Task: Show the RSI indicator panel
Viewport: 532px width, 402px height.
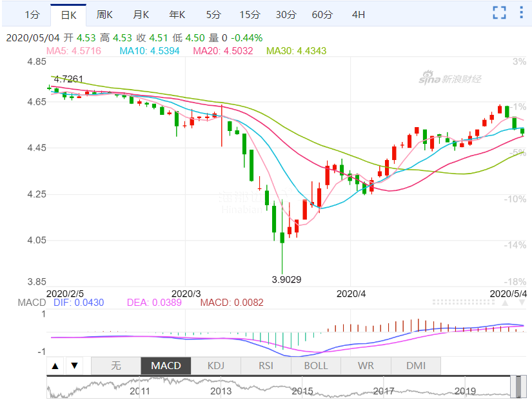Action: [266, 366]
